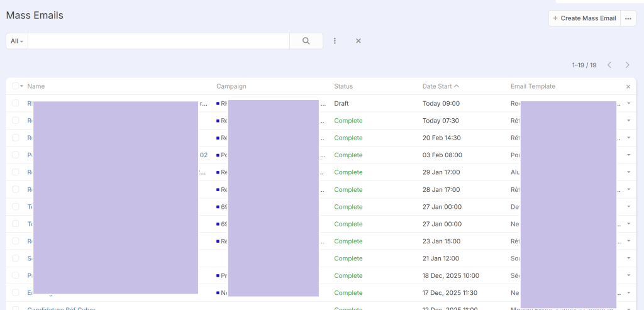The image size is (644, 310).
Task: Click the small x in the table header
Action: (x=628, y=87)
